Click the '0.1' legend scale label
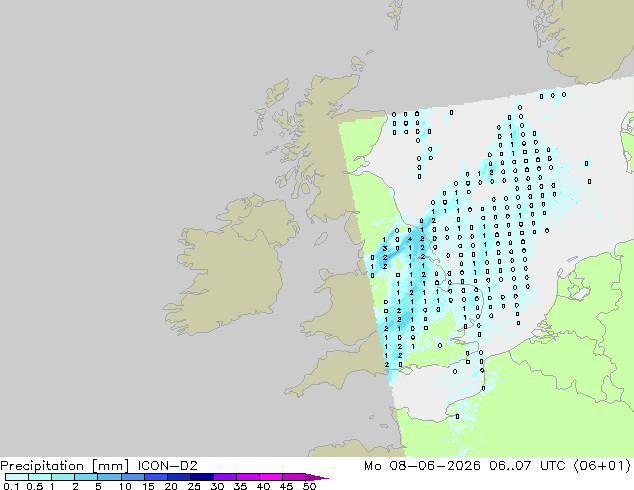This screenshot has height=490, width=634. (x=11, y=486)
